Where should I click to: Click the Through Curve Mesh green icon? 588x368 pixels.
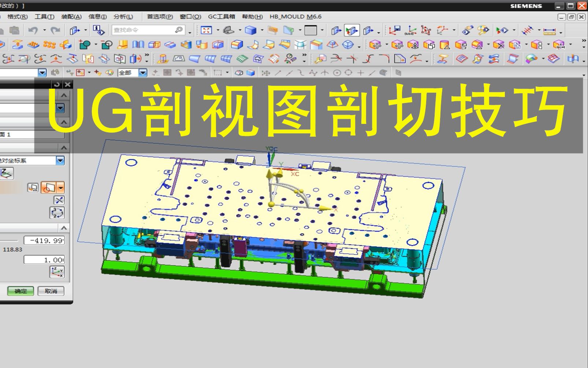(242, 59)
